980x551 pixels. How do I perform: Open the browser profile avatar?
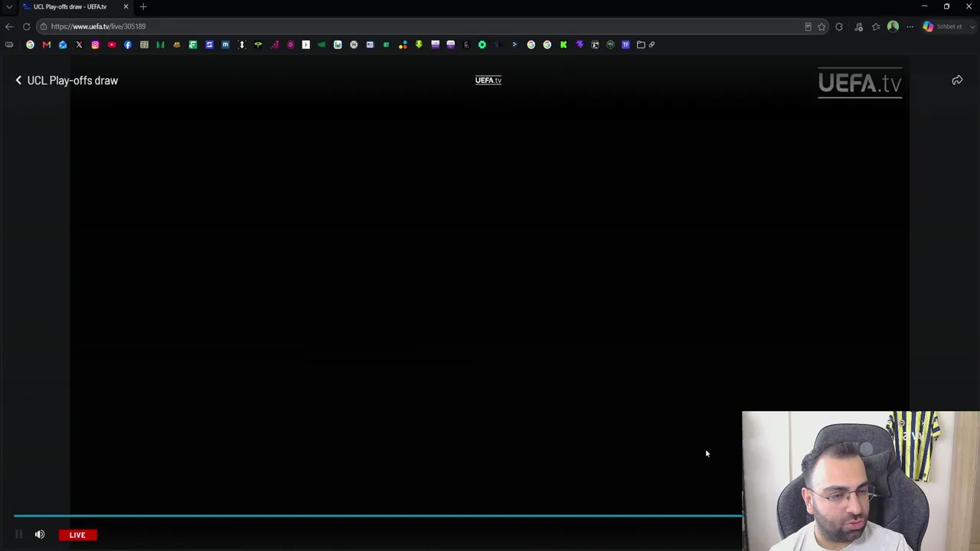click(x=893, y=26)
